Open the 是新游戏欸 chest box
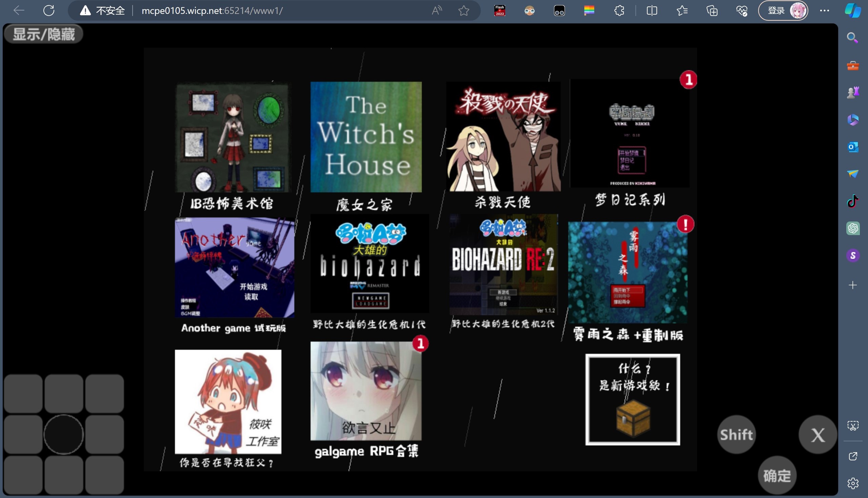This screenshot has height=498, width=868. tap(632, 400)
